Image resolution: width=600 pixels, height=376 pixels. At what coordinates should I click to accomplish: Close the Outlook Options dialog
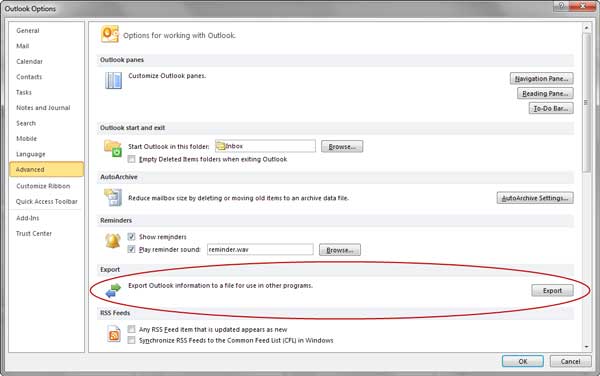point(582,5)
